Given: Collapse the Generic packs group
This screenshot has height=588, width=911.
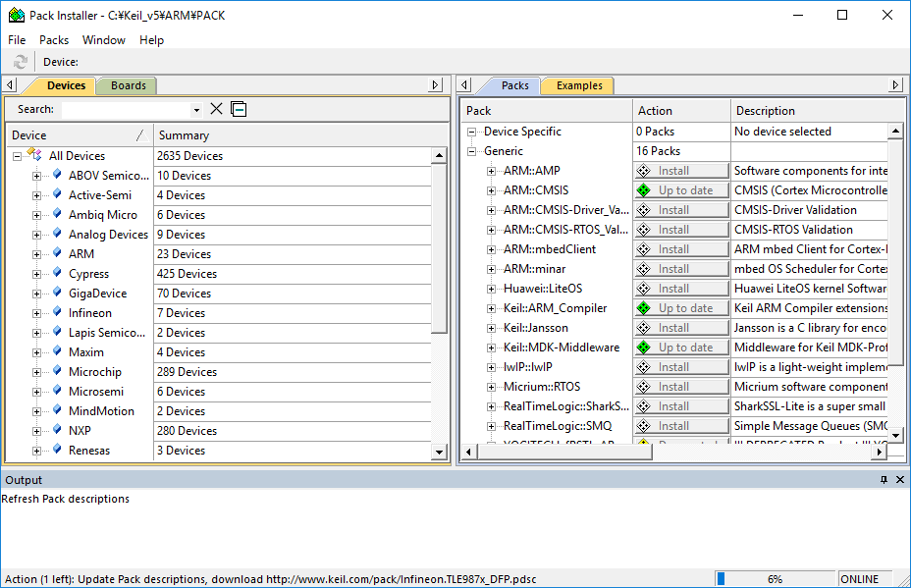Looking at the screenshot, I should [472, 151].
